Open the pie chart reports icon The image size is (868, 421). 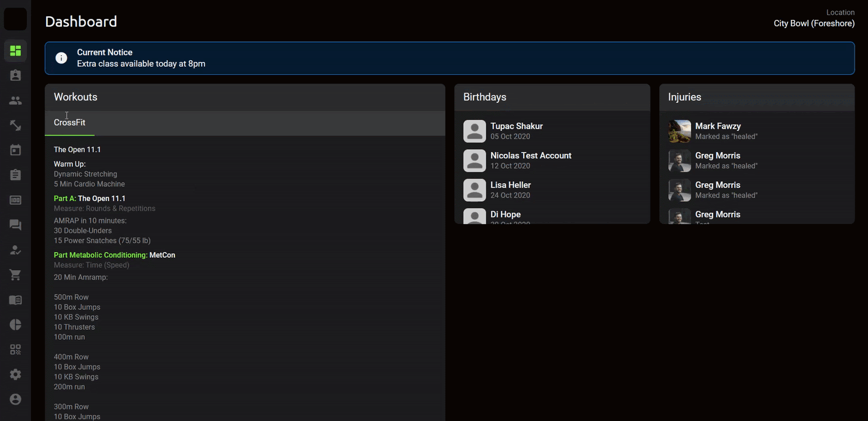(x=15, y=325)
